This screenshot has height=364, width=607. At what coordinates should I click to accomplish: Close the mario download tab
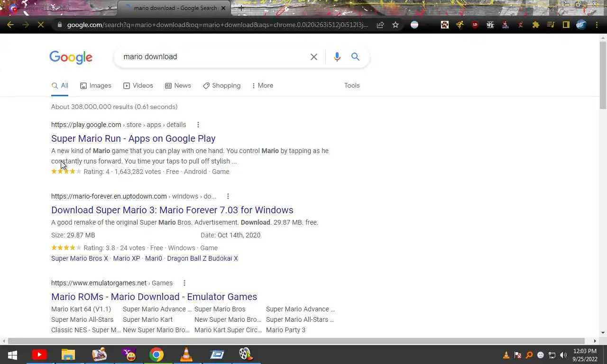coord(223,8)
